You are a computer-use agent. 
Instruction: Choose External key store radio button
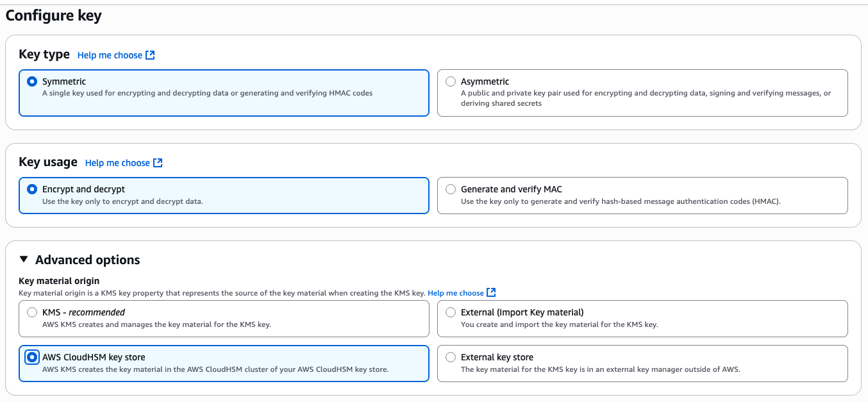[x=451, y=357]
